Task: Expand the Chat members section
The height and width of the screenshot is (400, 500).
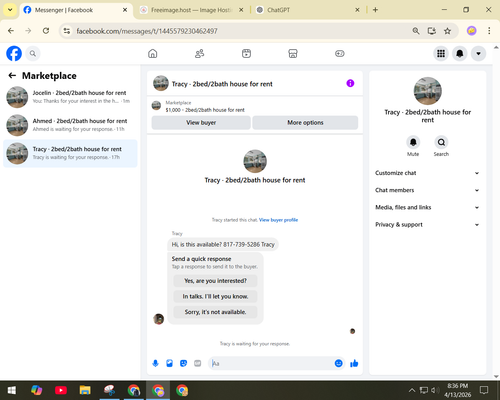Action: click(427, 190)
